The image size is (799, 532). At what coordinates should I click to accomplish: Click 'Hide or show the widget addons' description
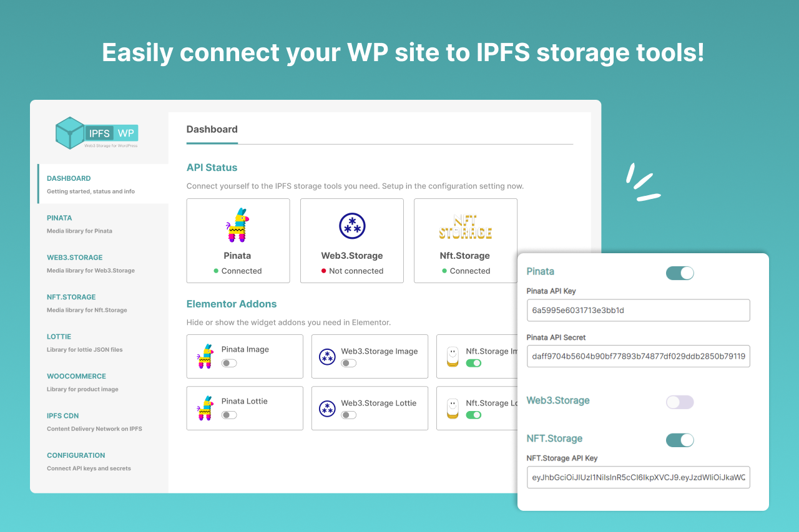[288, 323]
